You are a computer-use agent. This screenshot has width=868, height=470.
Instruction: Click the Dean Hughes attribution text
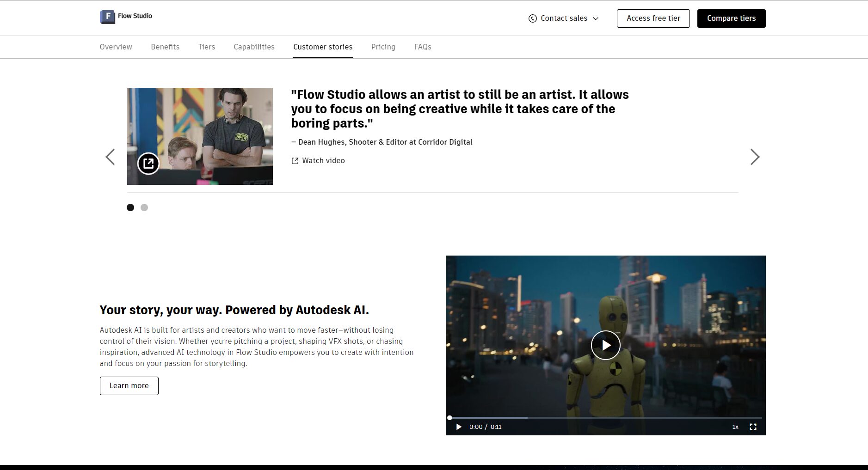coord(382,142)
